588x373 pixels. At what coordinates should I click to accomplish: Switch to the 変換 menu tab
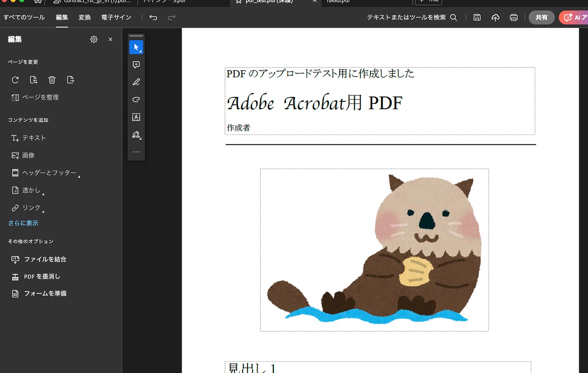(x=84, y=17)
